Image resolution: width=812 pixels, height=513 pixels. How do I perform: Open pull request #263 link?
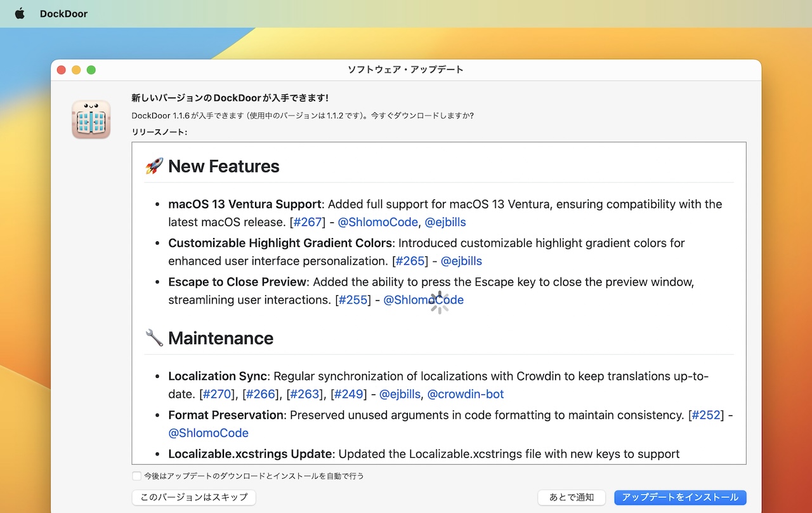pos(304,394)
